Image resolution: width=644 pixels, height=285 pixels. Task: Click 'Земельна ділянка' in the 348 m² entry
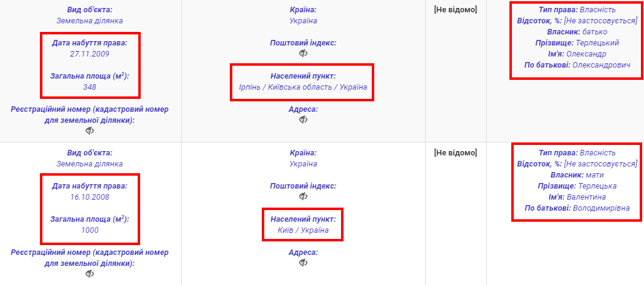90,20
